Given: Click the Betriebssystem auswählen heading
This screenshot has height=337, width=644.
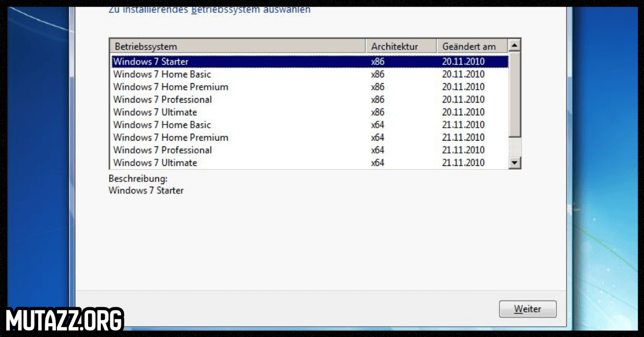Looking at the screenshot, I should click(x=209, y=10).
